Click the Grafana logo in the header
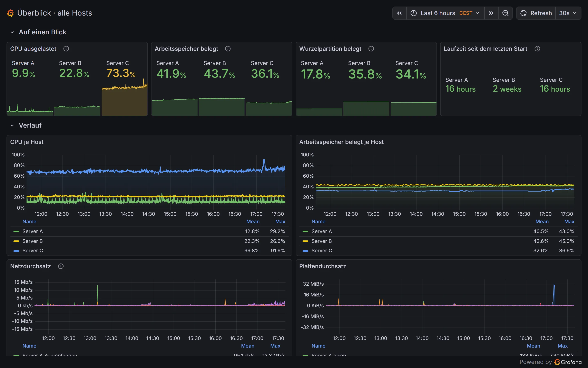Viewport: 588px width, 368px height. [x=10, y=13]
